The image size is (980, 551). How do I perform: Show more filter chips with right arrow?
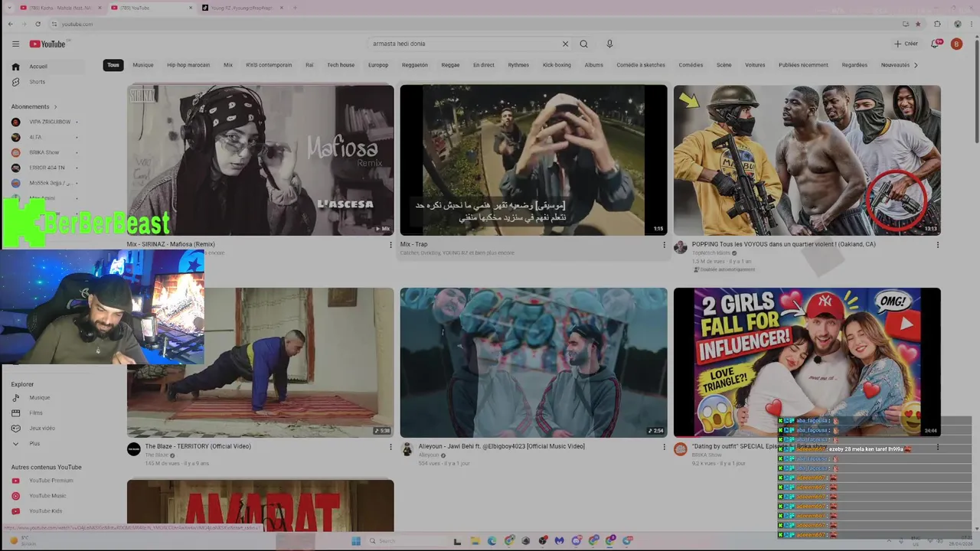pos(916,65)
